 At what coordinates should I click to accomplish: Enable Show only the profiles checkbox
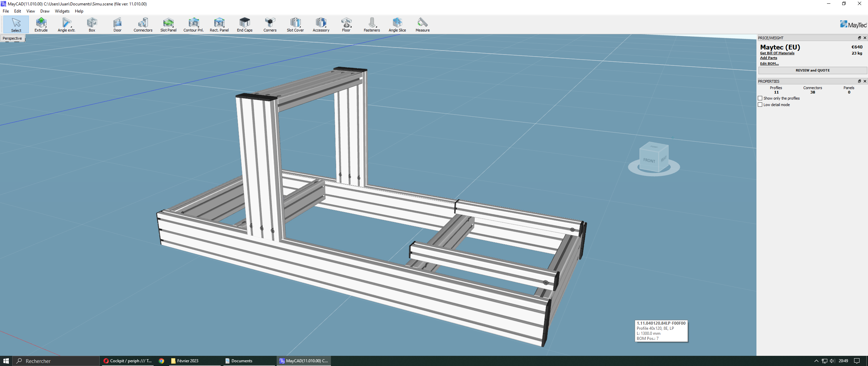coord(760,98)
